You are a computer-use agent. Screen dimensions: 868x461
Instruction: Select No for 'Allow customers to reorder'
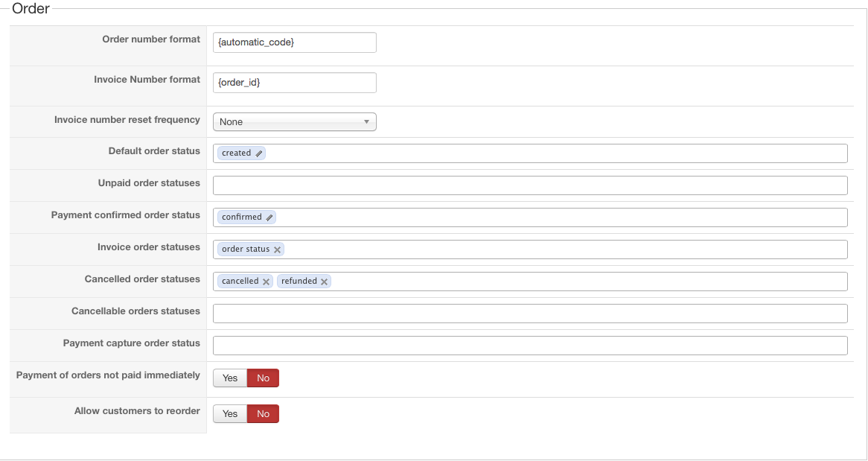[263, 414]
